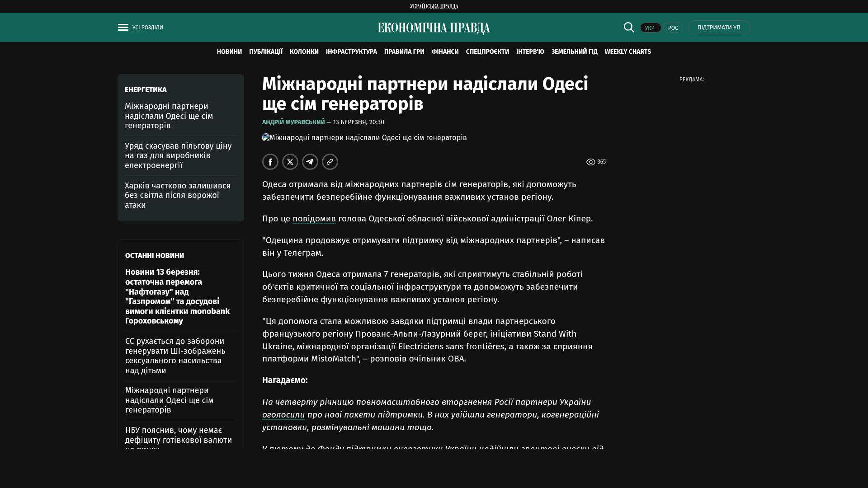868x488 pixels.
Task: Go to WEEKLY CHARTS section
Action: coord(627,52)
